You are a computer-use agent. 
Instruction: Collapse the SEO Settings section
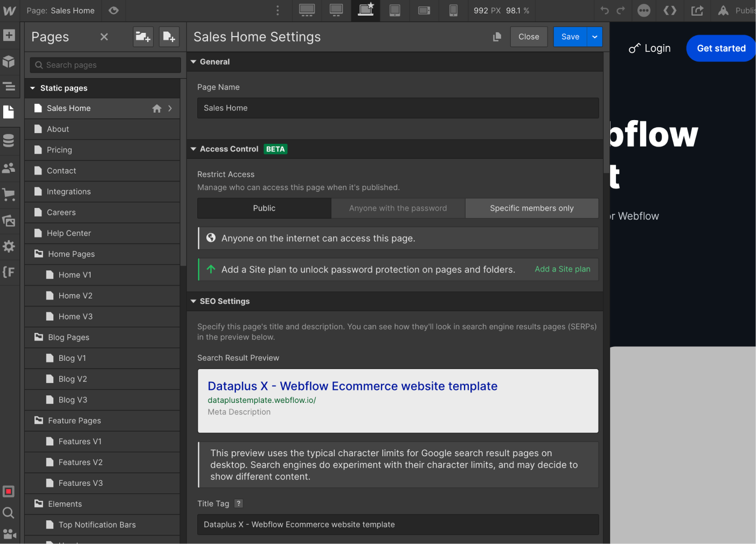click(193, 301)
